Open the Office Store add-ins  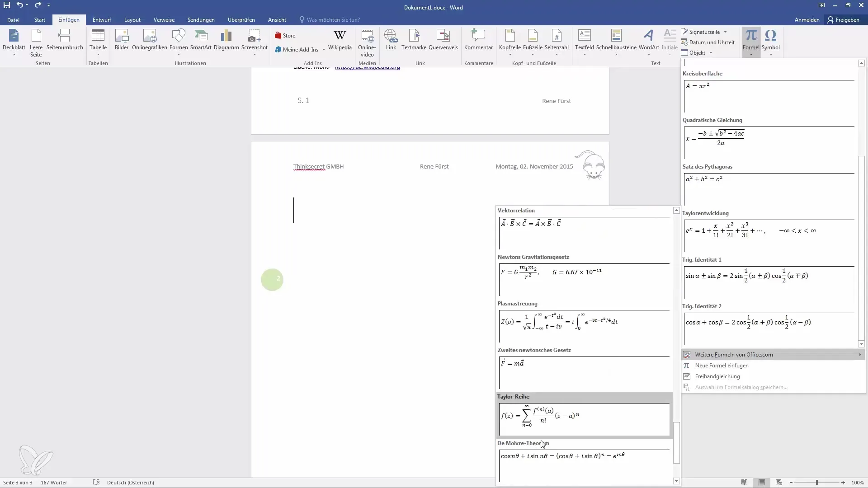pyautogui.click(x=285, y=36)
